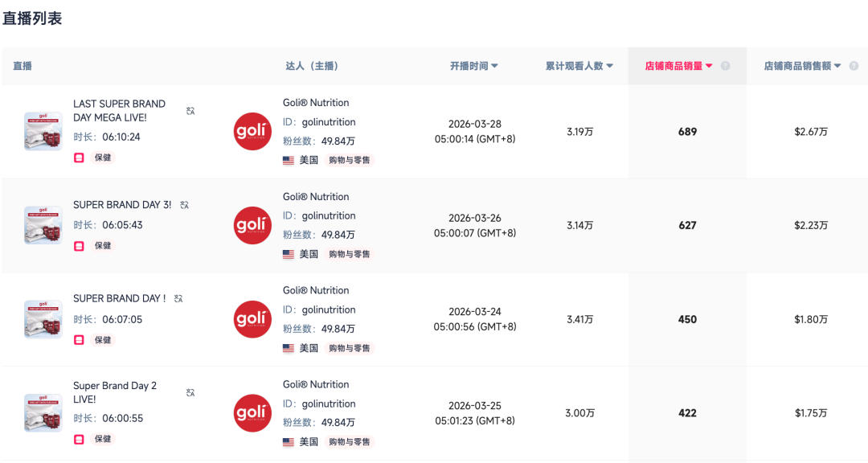The width and height of the screenshot is (868, 463).
Task: Click the 保健 tag under SUPER BRAND DAY !
Action: coord(102,339)
